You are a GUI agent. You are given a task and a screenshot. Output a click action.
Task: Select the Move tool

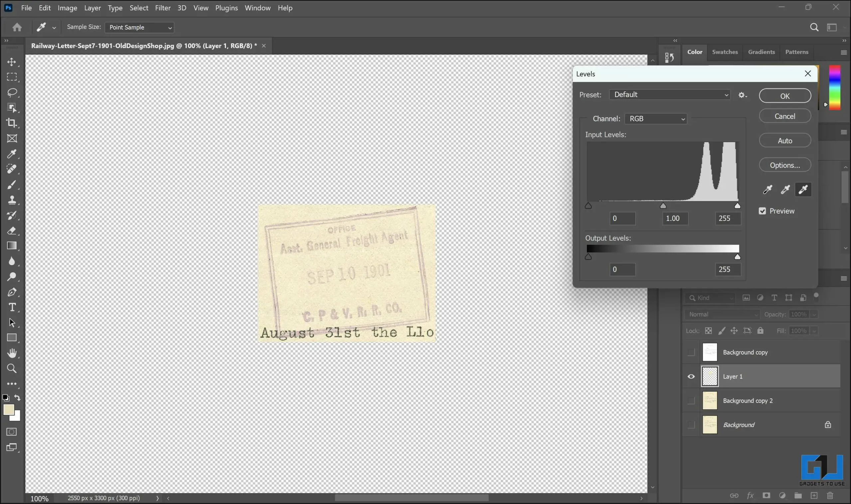(12, 62)
